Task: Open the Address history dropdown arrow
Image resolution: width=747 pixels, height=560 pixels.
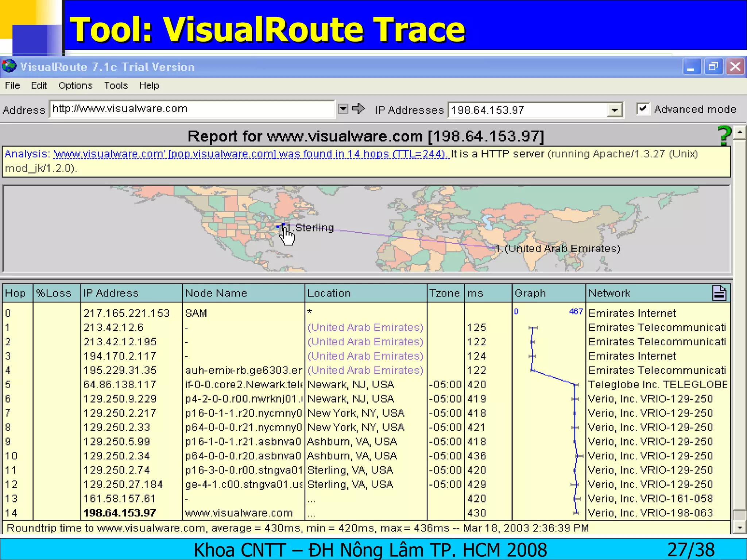Action: coord(343,109)
